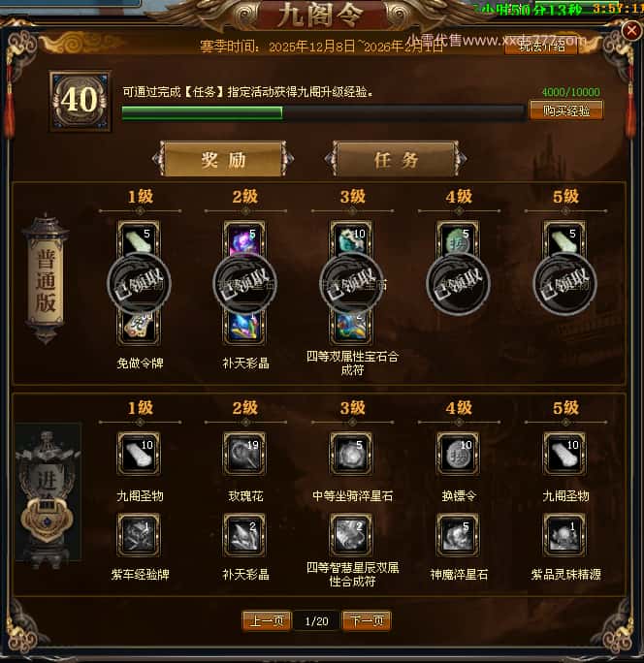Click the level 1 九阁圣物 reward icon
The height and width of the screenshot is (663, 644).
[x=139, y=454]
